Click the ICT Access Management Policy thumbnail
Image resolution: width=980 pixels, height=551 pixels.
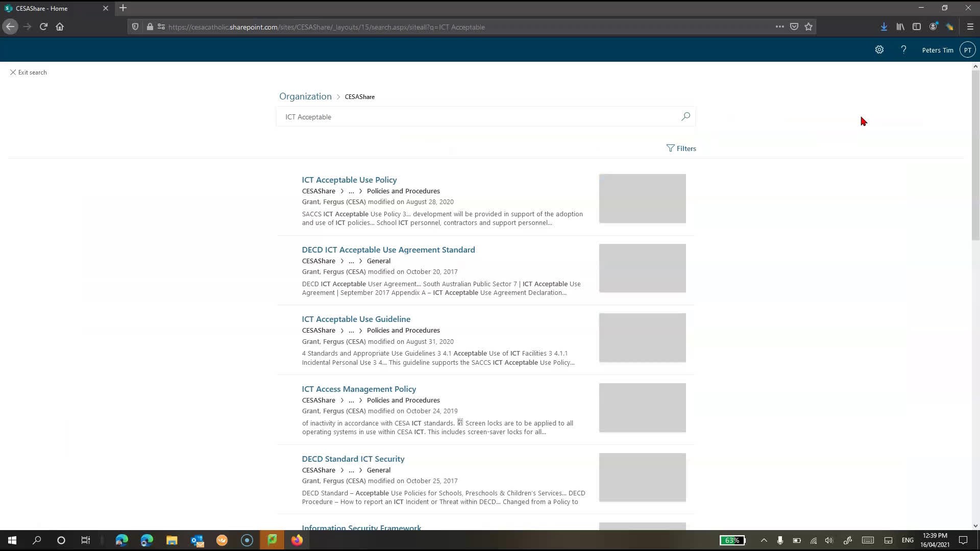click(642, 408)
